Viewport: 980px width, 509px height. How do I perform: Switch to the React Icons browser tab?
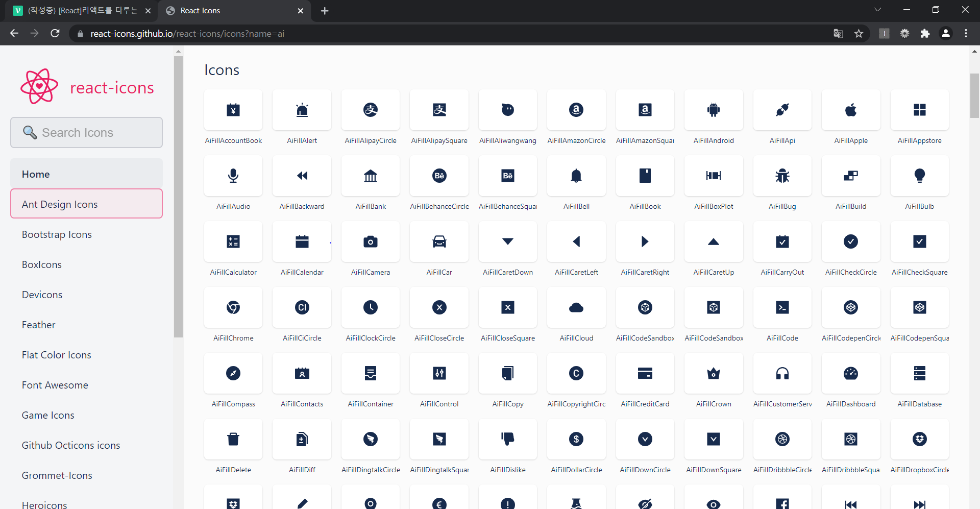(234, 11)
